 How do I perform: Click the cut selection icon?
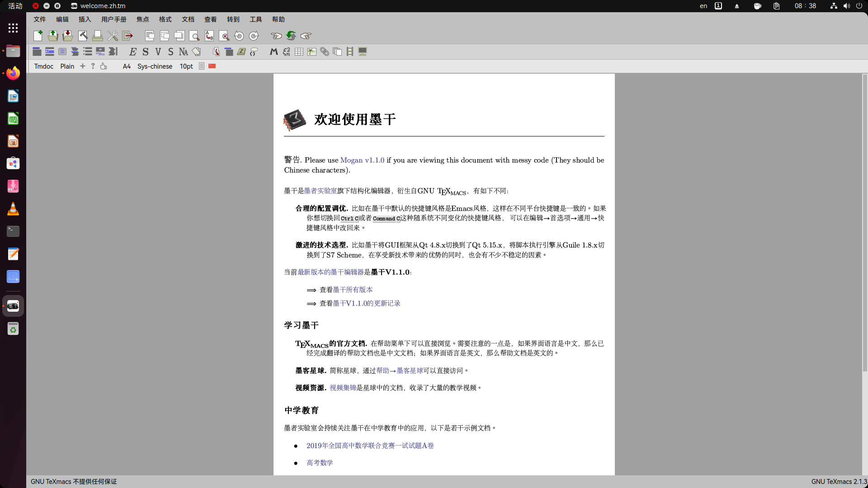(x=150, y=36)
